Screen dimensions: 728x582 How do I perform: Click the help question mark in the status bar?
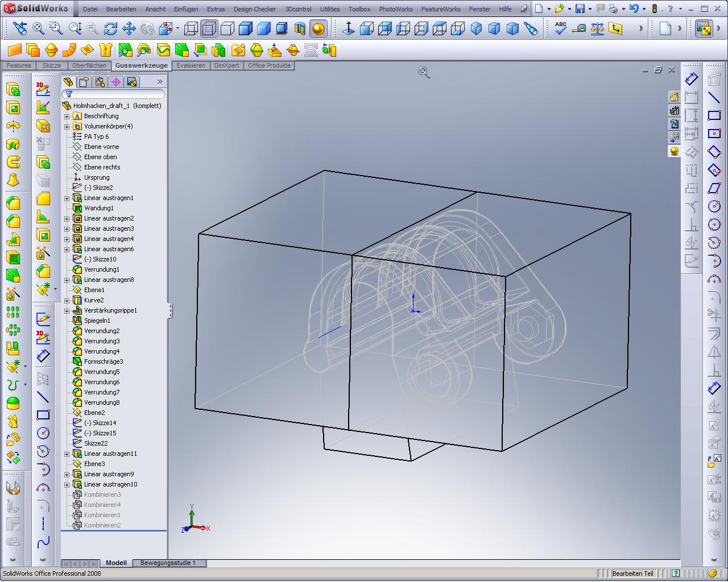click(676, 573)
